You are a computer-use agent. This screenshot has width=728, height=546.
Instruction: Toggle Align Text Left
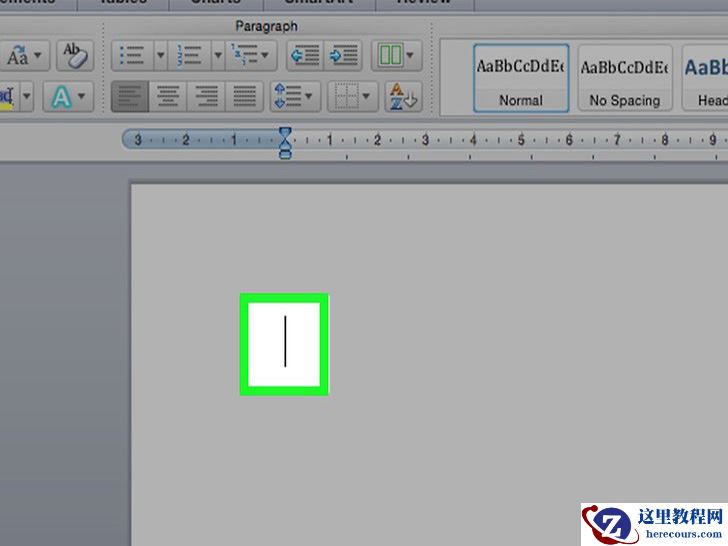(x=130, y=97)
